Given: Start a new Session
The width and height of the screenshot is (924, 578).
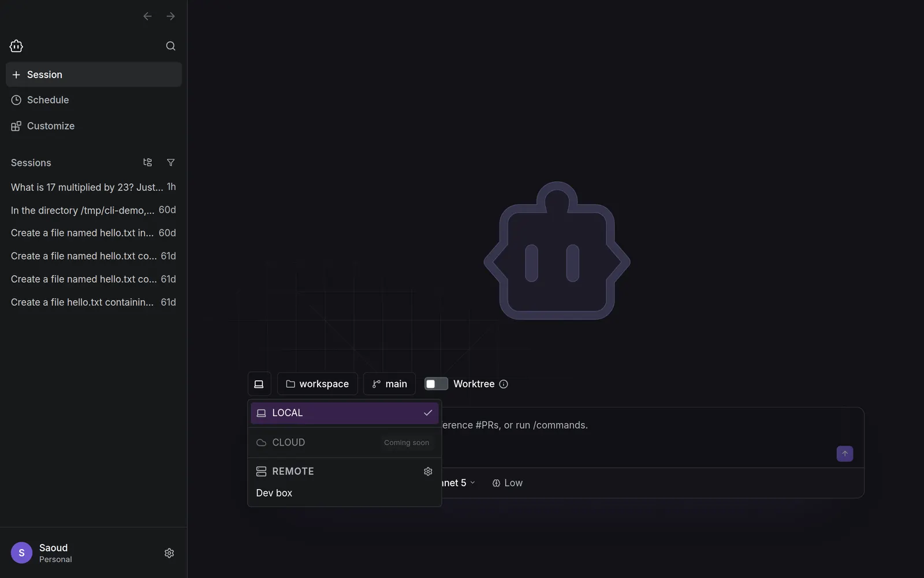Looking at the screenshot, I should [94, 75].
